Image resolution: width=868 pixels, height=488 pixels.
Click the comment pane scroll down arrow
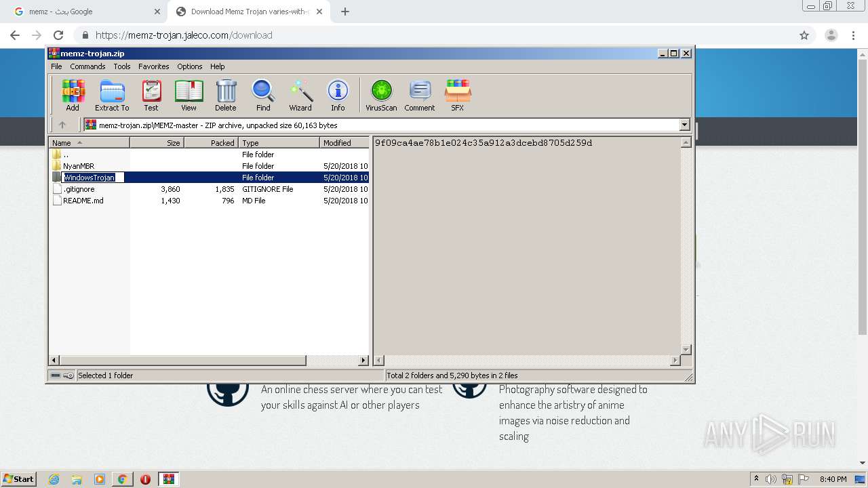pyautogui.click(x=686, y=350)
